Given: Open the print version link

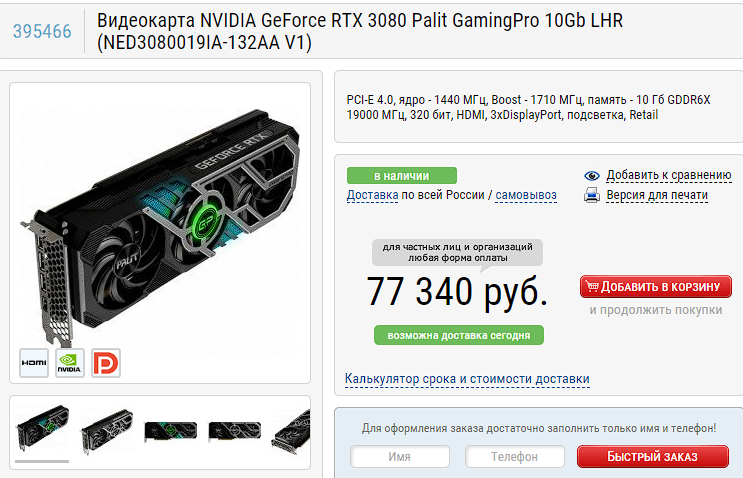Looking at the screenshot, I should point(657,195).
